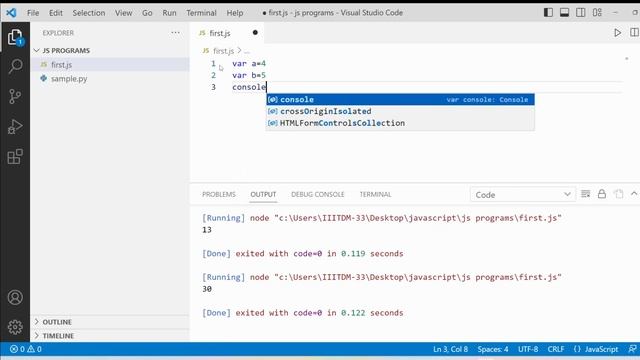Open the View menu
Image resolution: width=640 pixels, height=360 pixels.
123,13
